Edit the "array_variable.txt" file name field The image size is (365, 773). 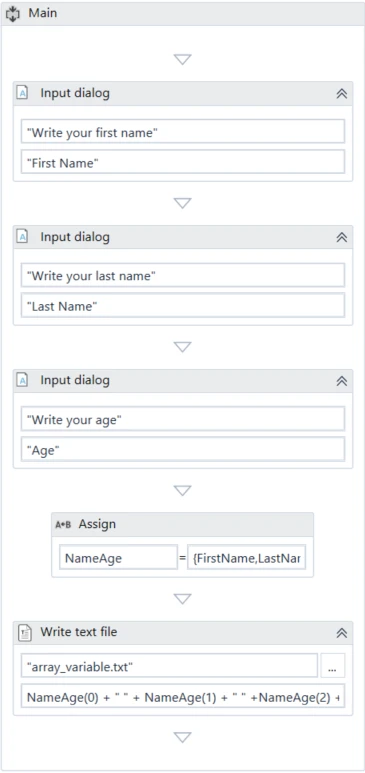coord(169,666)
